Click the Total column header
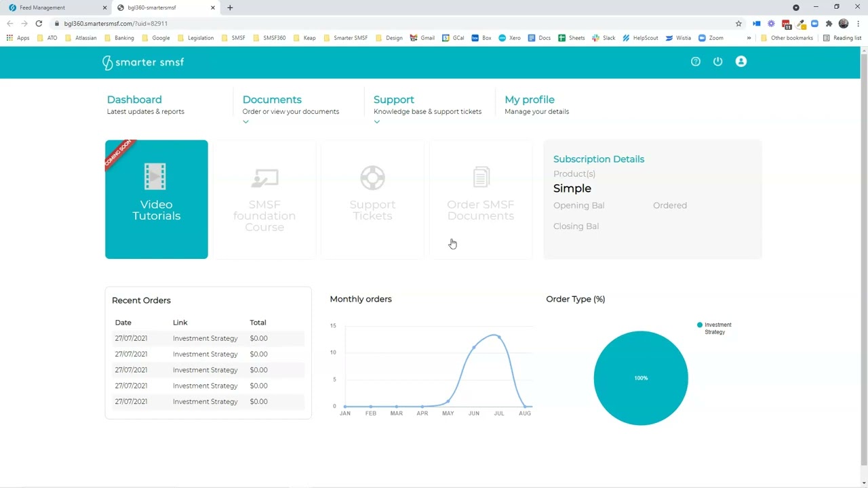 pyautogui.click(x=258, y=323)
